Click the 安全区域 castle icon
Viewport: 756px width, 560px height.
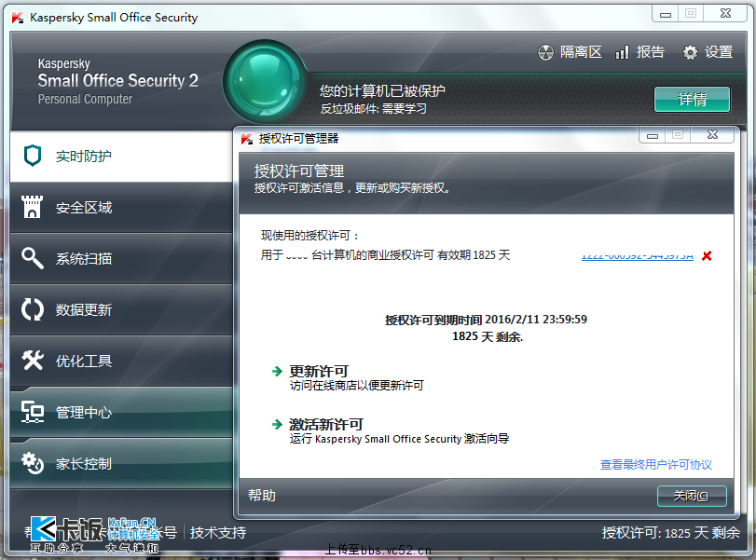point(33,207)
